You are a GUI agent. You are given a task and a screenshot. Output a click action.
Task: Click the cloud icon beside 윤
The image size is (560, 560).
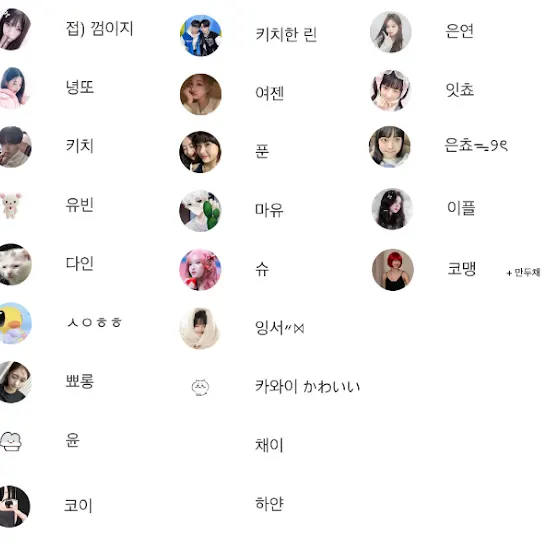11,441
